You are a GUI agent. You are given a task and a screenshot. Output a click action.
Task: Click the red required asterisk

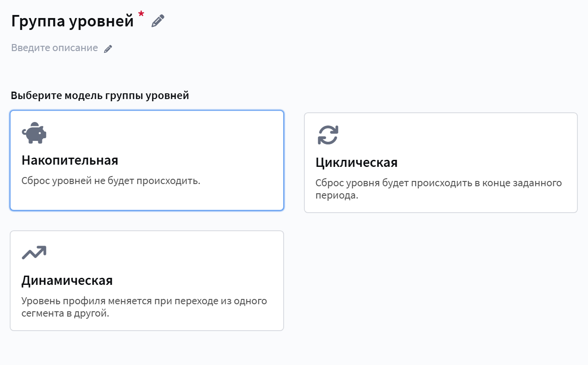[x=141, y=15]
